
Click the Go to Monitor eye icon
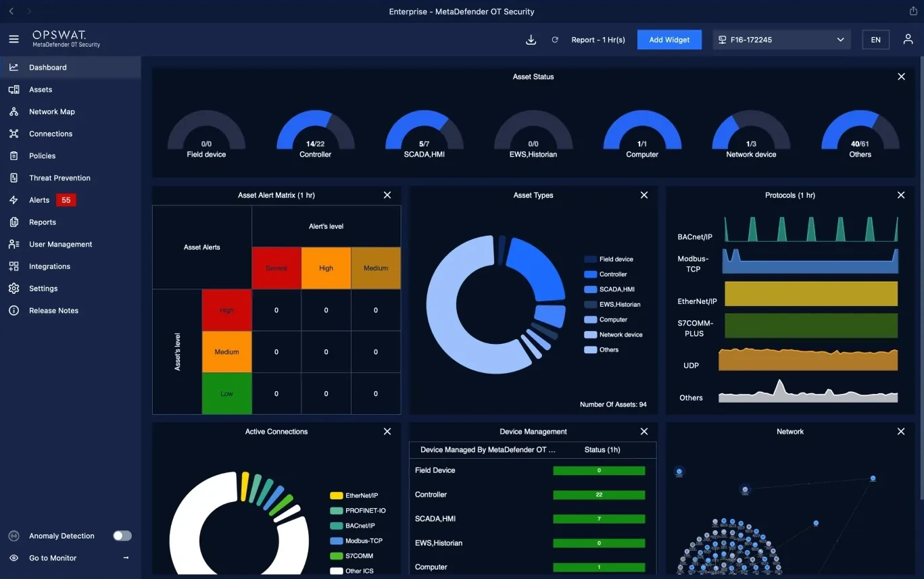tap(14, 558)
